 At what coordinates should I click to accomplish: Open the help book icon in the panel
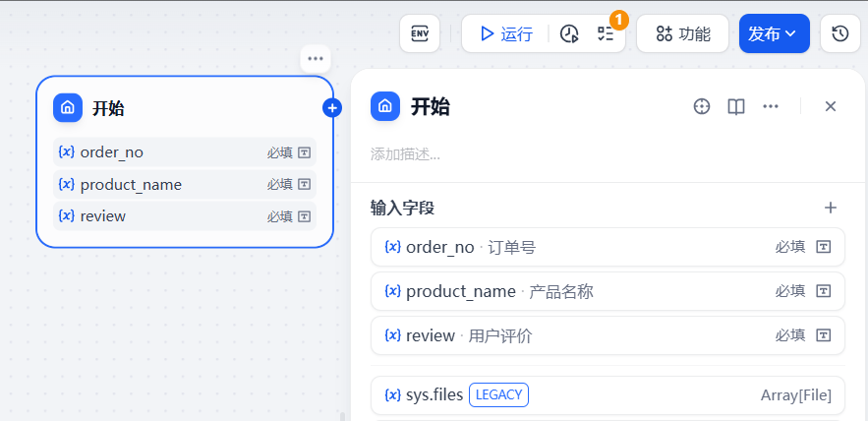click(735, 106)
